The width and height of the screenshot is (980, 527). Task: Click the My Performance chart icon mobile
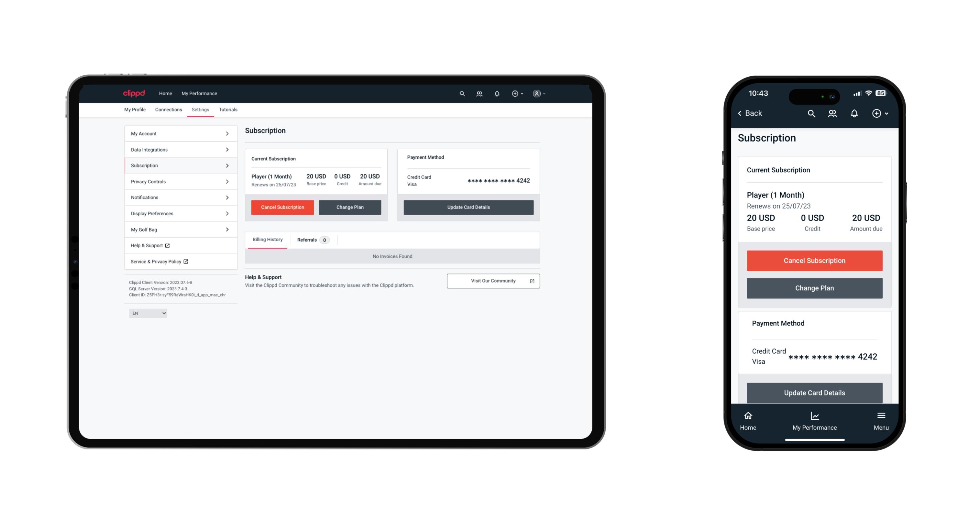pyautogui.click(x=814, y=417)
